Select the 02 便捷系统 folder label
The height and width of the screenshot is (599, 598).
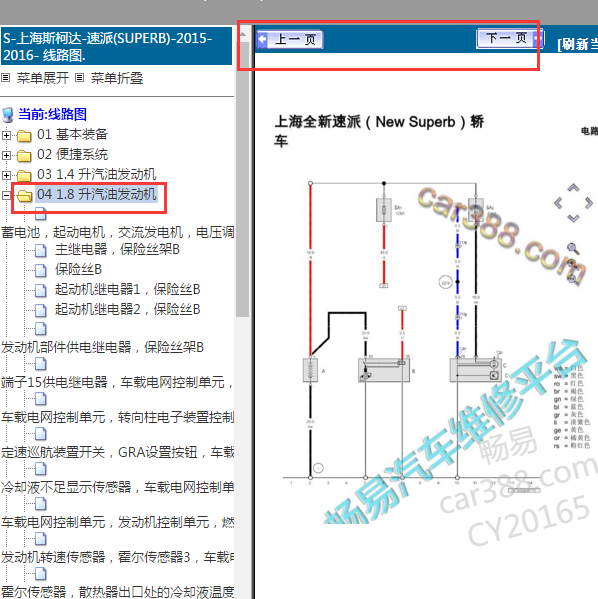pyautogui.click(x=72, y=154)
